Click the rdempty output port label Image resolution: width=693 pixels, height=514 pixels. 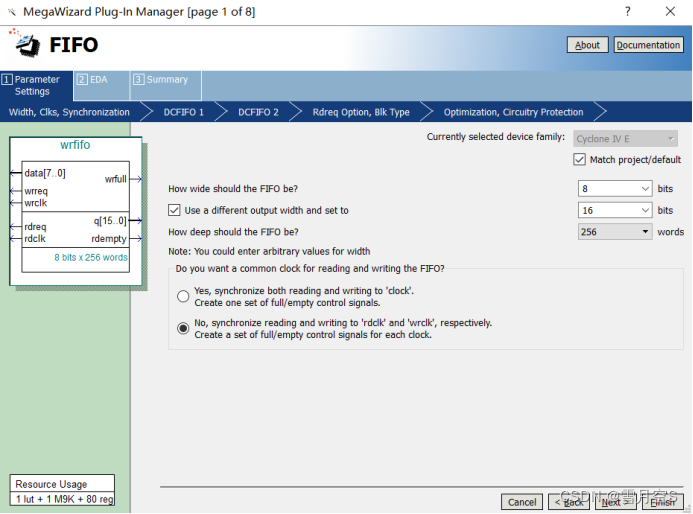(x=109, y=239)
